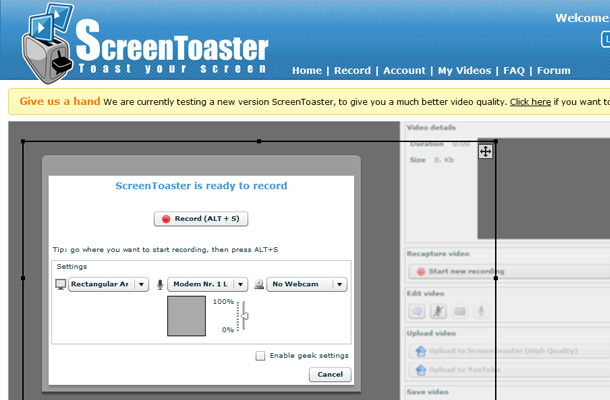Click the top-middle selection handle

[259, 141]
